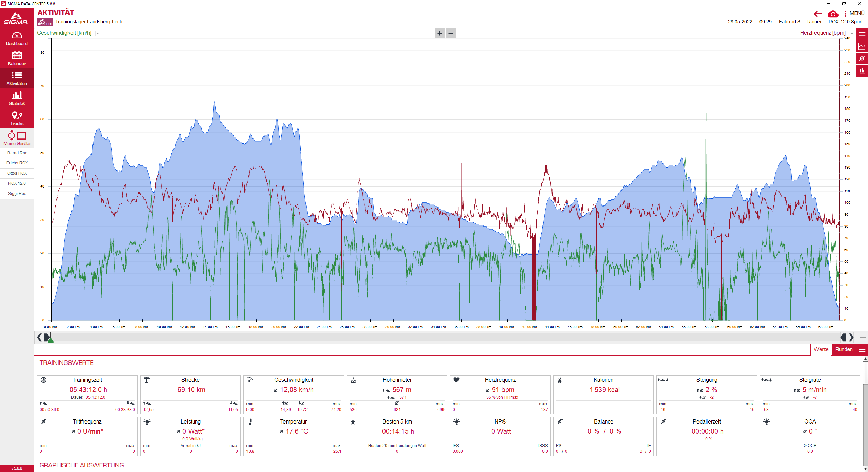Toggle the chart legend list icon

click(x=862, y=34)
